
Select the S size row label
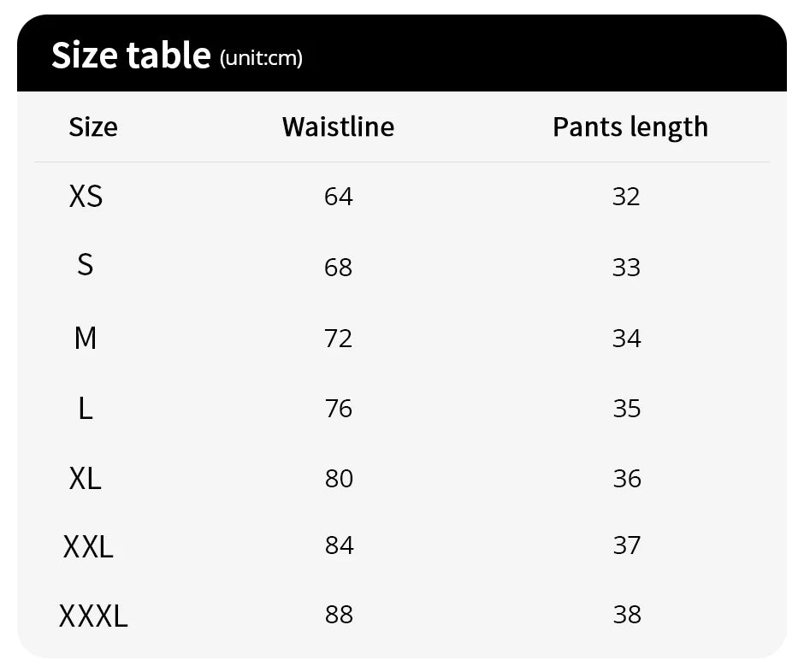[85, 265]
